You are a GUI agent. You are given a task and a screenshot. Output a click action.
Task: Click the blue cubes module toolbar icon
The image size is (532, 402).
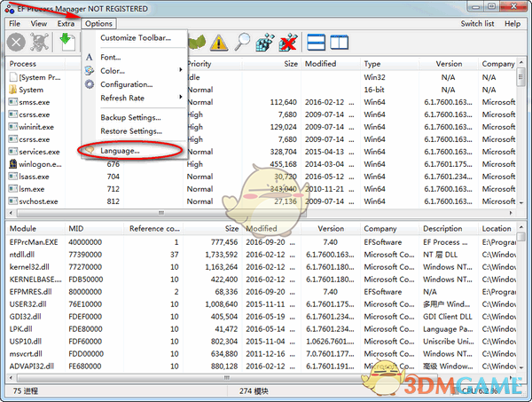click(x=265, y=43)
